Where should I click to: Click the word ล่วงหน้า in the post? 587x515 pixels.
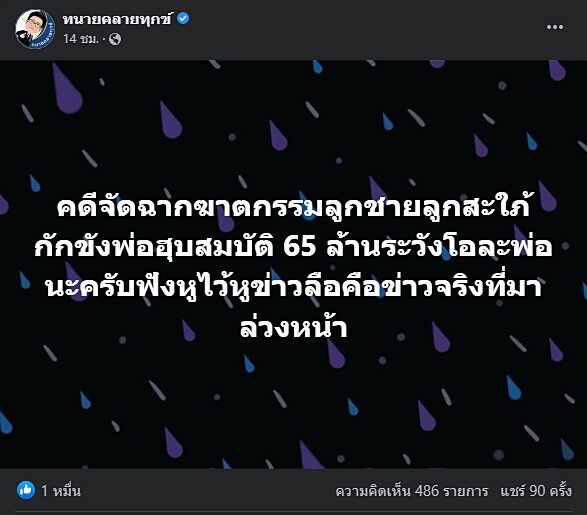(x=294, y=327)
